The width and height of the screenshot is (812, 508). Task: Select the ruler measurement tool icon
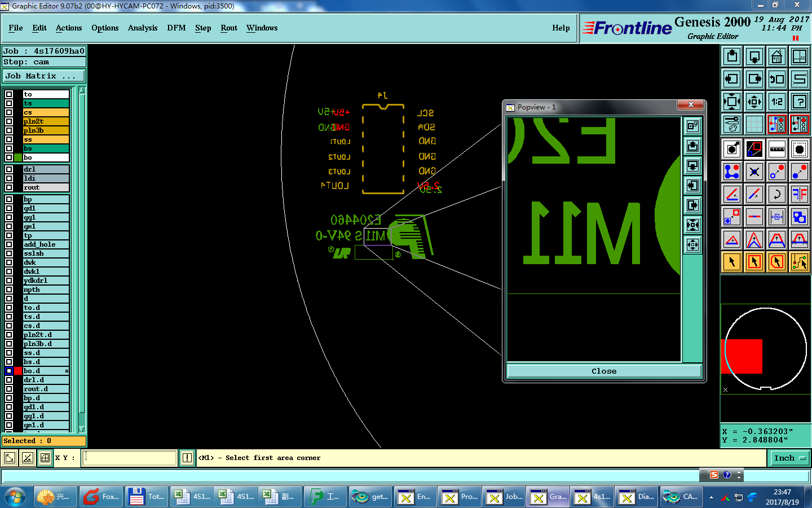click(x=777, y=149)
